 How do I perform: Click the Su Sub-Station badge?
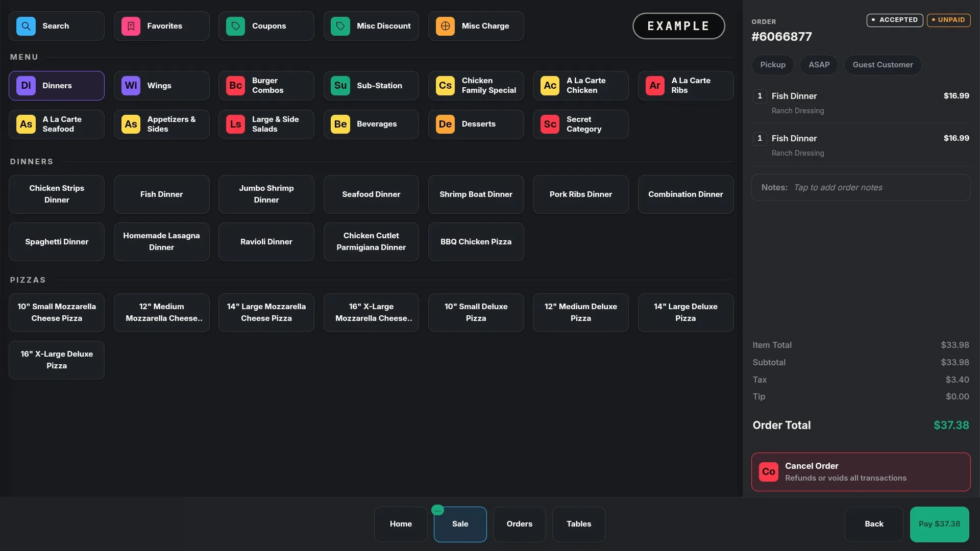click(340, 86)
